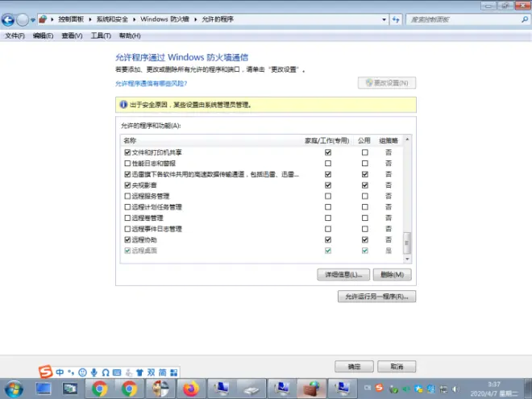Go back with the Back arrow button

[8, 19]
